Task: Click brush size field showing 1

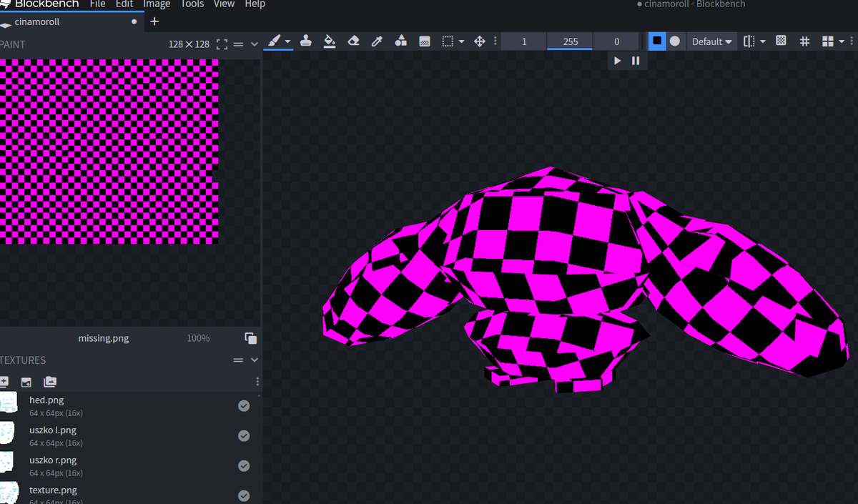Action: pyautogui.click(x=523, y=41)
